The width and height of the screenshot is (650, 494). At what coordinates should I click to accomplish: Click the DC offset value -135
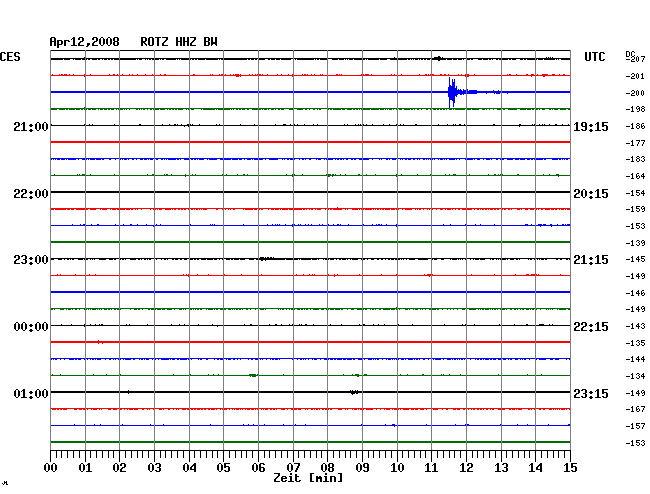635,344
